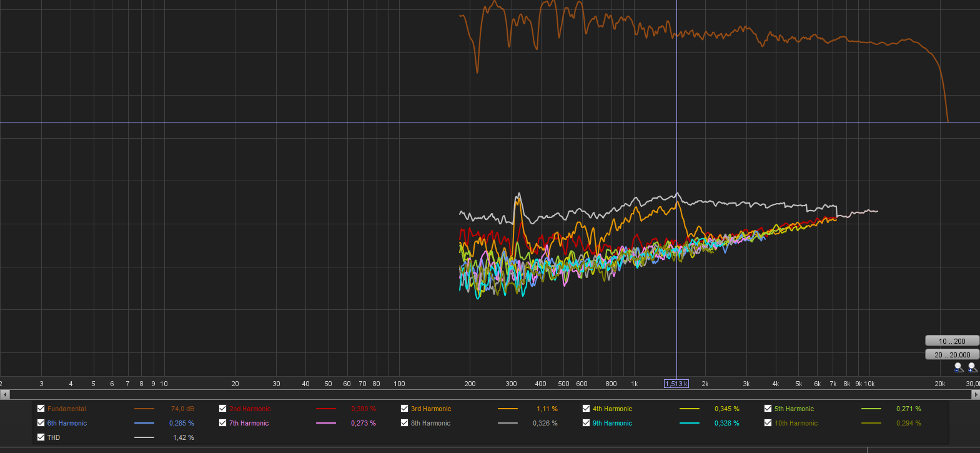
Task: Click the 1,11 % 3rd Harmonic value
Action: (547, 409)
